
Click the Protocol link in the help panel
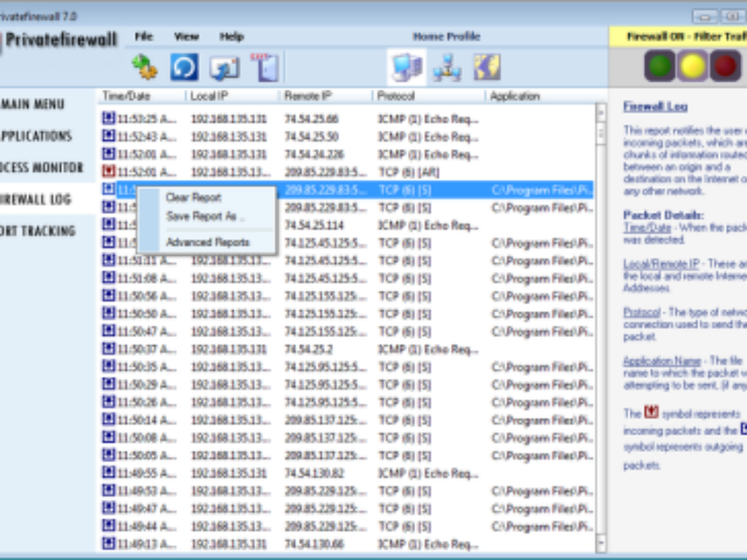(642, 312)
